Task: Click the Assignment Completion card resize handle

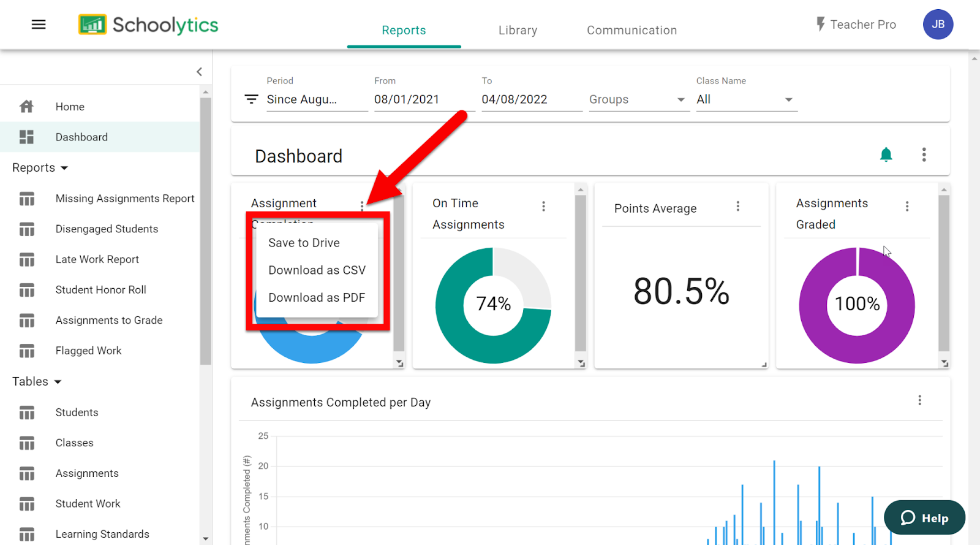Action: coord(399,364)
